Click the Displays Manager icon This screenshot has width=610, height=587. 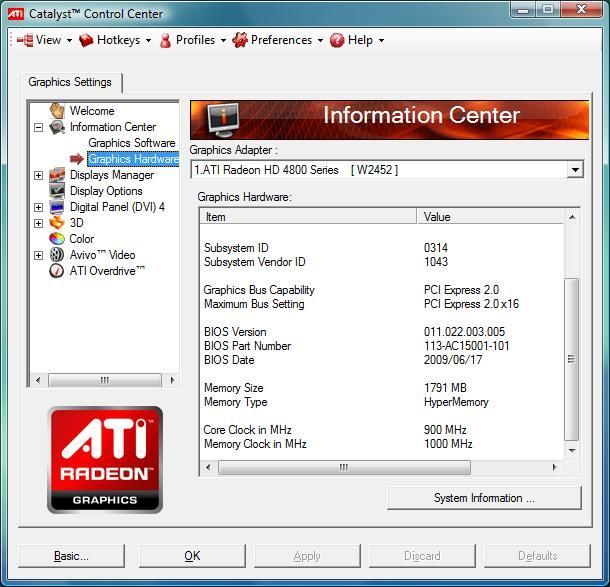pyautogui.click(x=57, y=175)
